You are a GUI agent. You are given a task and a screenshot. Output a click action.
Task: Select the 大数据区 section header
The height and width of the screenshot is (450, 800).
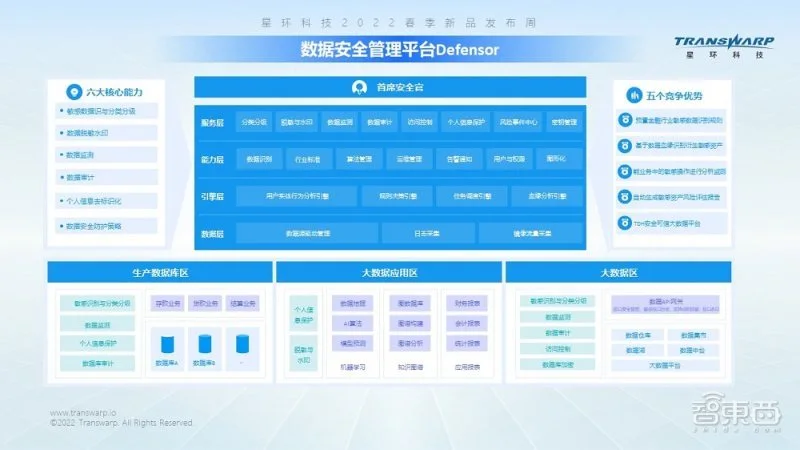[619, 272]
